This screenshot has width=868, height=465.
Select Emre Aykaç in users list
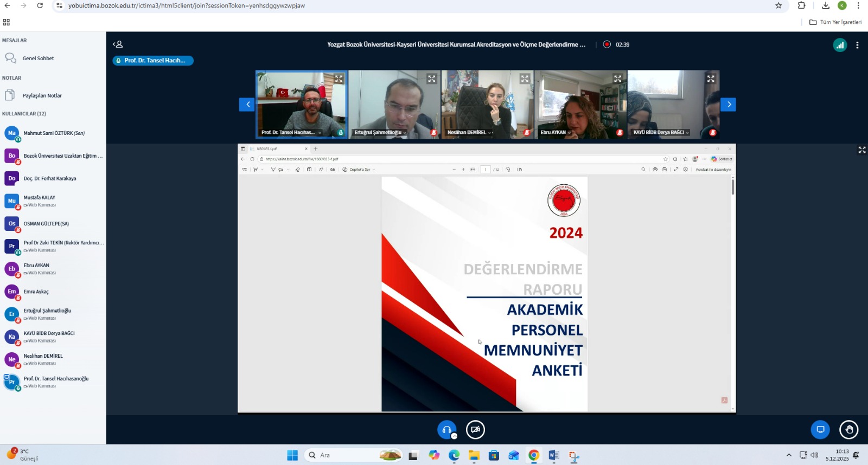tap(36, 292)
